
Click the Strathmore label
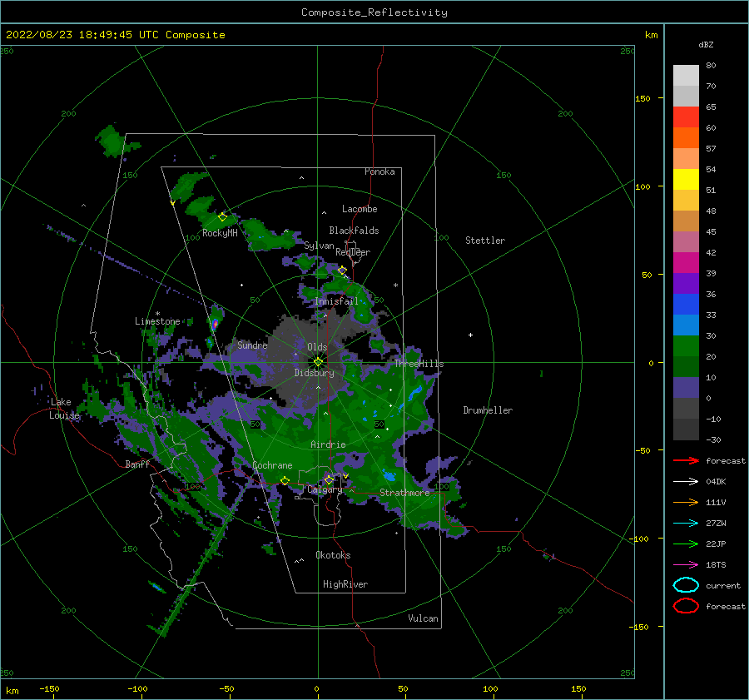pyautogui.click(x=404, y=493)
